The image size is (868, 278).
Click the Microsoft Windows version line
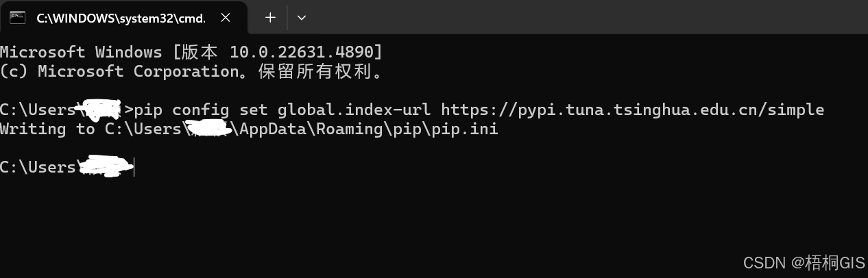(x=191, y=52)
